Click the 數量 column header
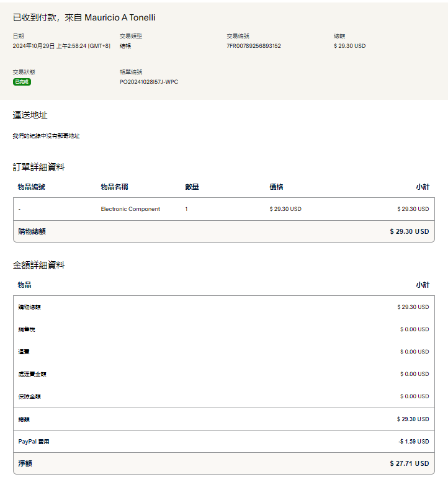Screen dimensions: 448x482 tap(192, 187)
